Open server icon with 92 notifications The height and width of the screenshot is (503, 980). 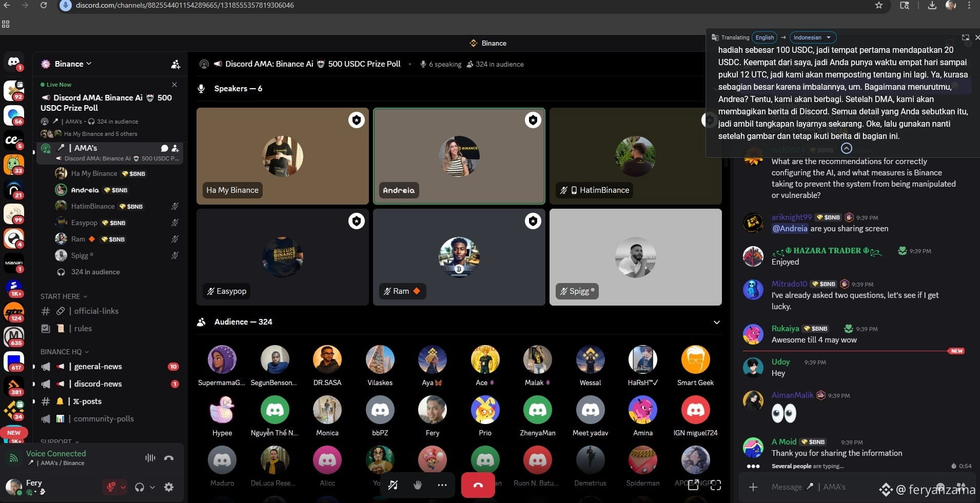coord(14,91)
